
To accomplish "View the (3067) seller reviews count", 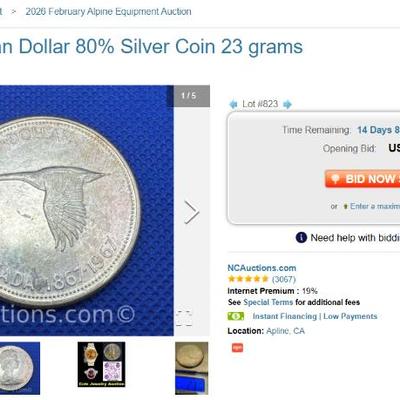I will [x=284, y=279].
